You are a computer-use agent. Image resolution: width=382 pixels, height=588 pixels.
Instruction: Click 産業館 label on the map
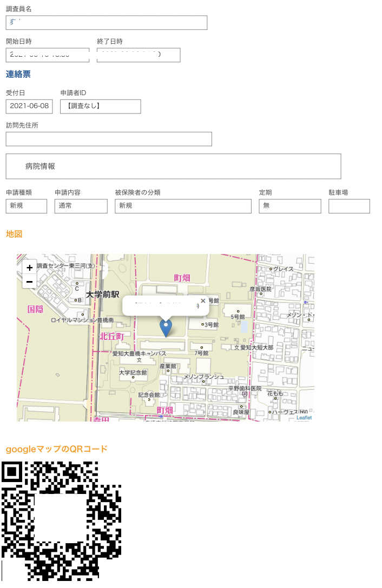coord(168,366)
